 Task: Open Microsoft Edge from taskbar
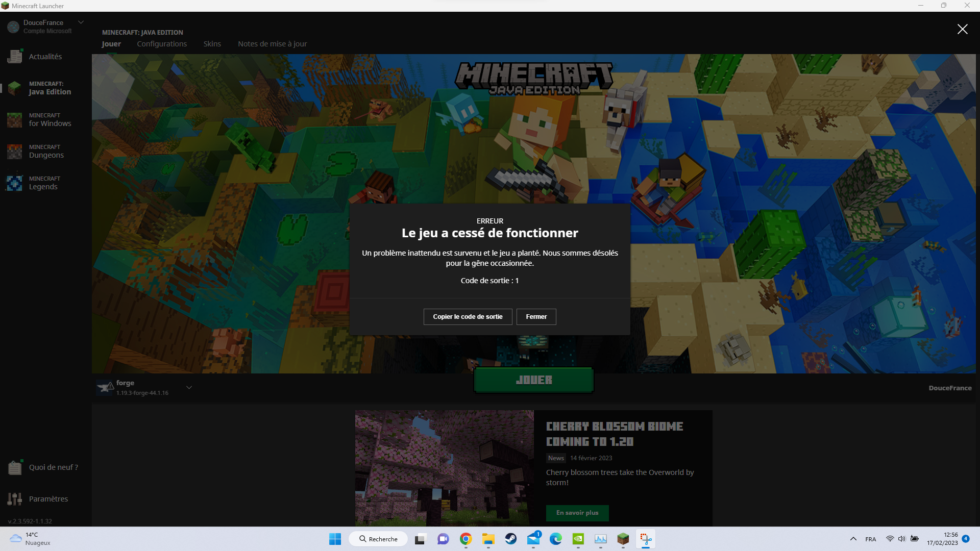coord(555,539)
